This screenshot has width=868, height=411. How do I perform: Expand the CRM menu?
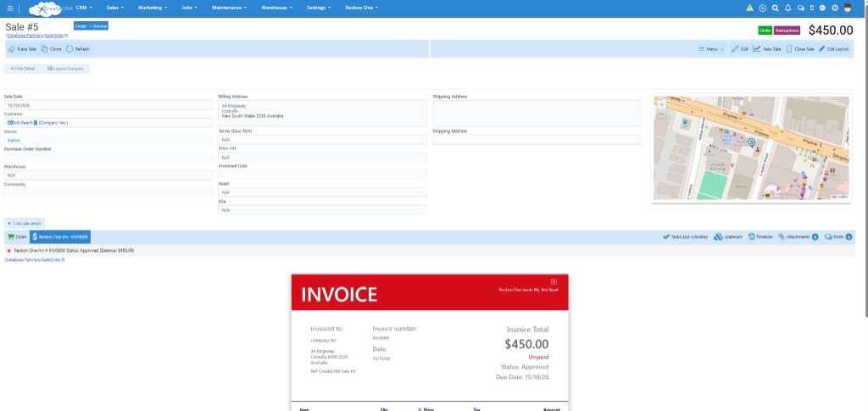tap(84, 8)
